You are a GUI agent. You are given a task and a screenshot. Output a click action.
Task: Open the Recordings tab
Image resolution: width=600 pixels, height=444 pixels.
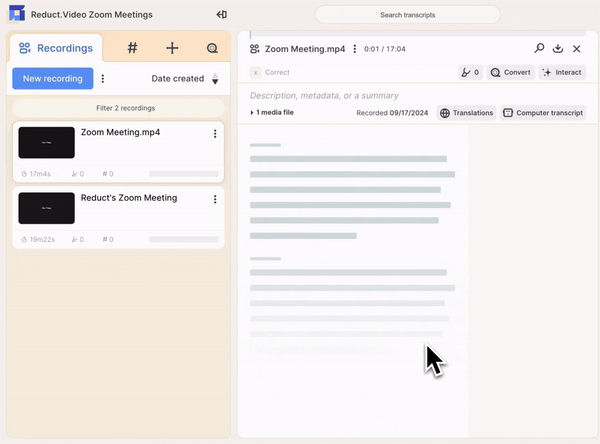[x=56, y=48]
